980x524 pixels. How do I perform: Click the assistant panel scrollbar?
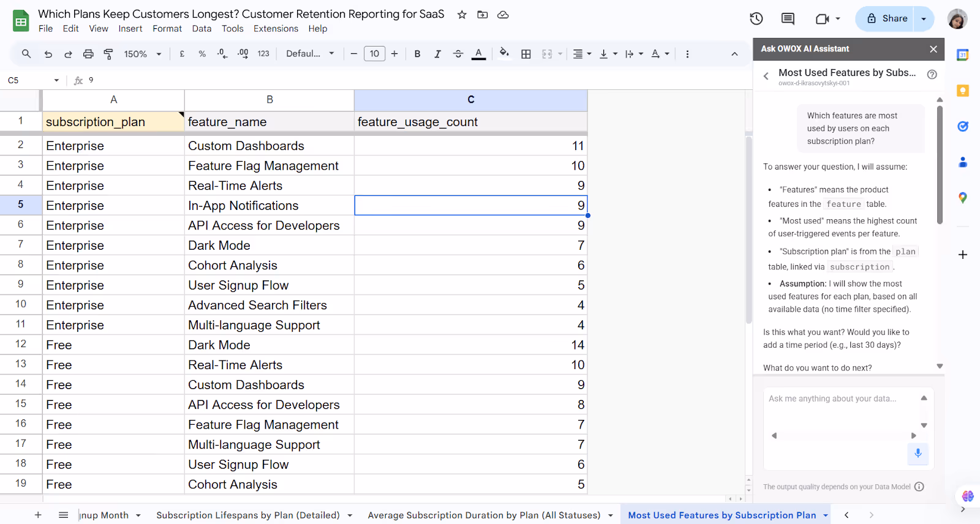pos(940,165)
